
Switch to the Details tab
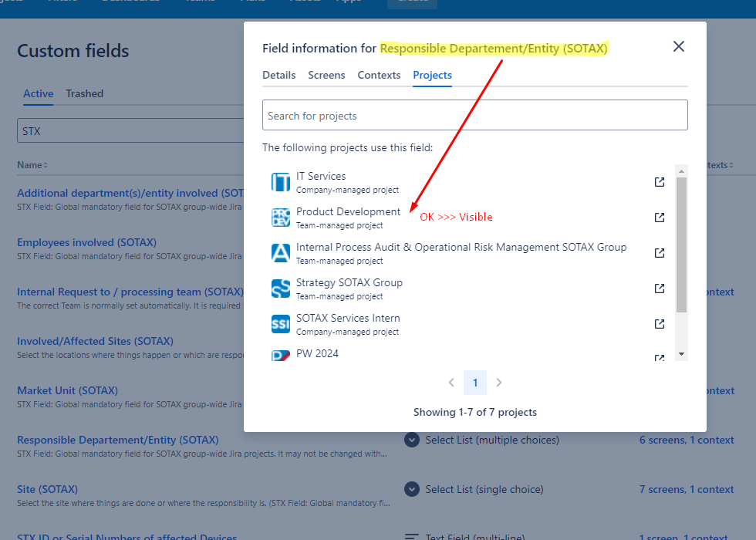click(x=278, y=76)
